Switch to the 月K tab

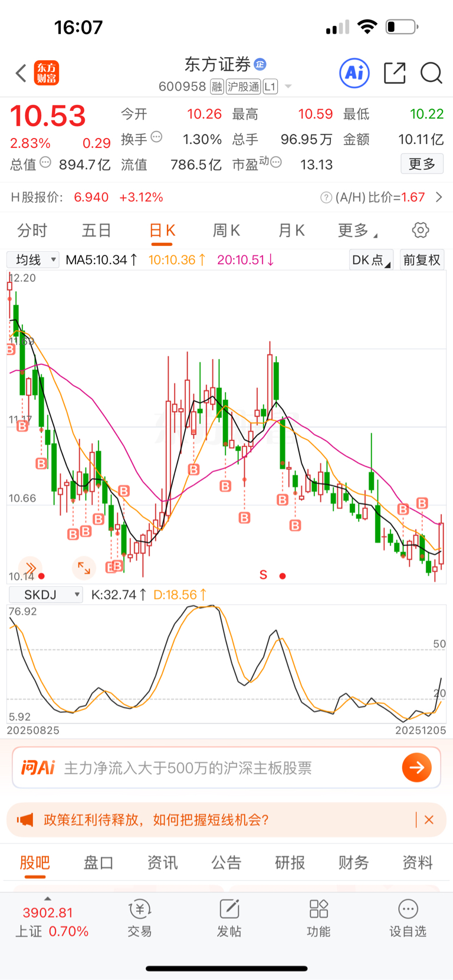click(291, 231)
